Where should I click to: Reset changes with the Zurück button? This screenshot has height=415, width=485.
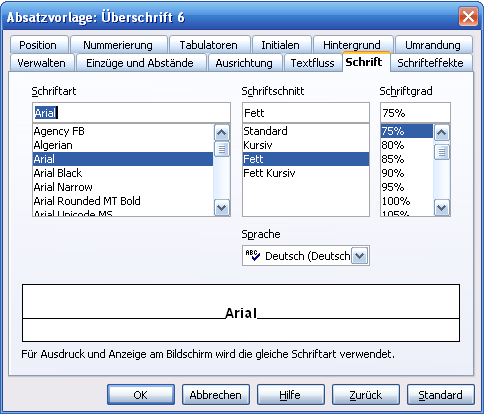click(366, 395)
